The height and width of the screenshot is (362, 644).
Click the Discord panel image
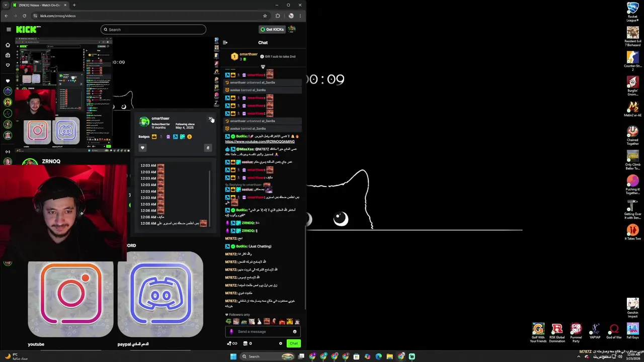tap(160, 294)
